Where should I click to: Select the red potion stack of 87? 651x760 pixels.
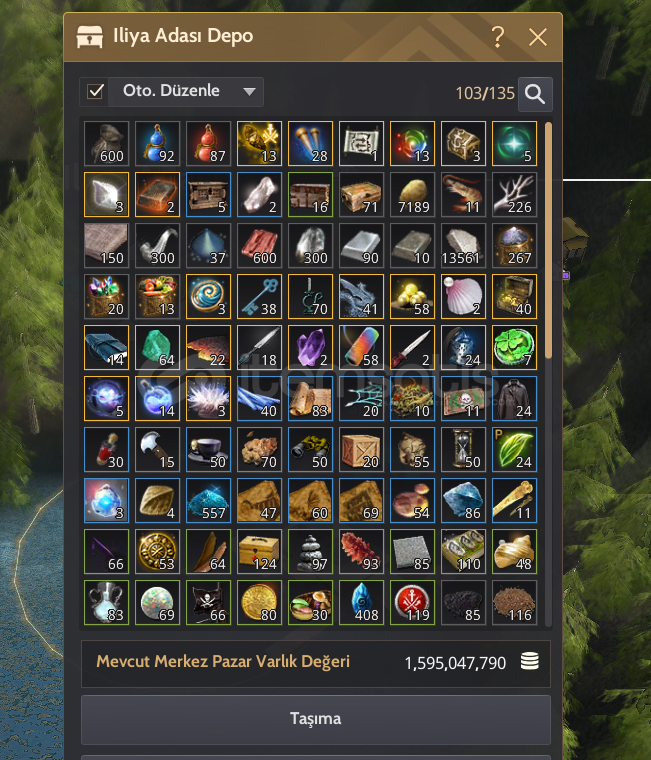coord(208,143)
